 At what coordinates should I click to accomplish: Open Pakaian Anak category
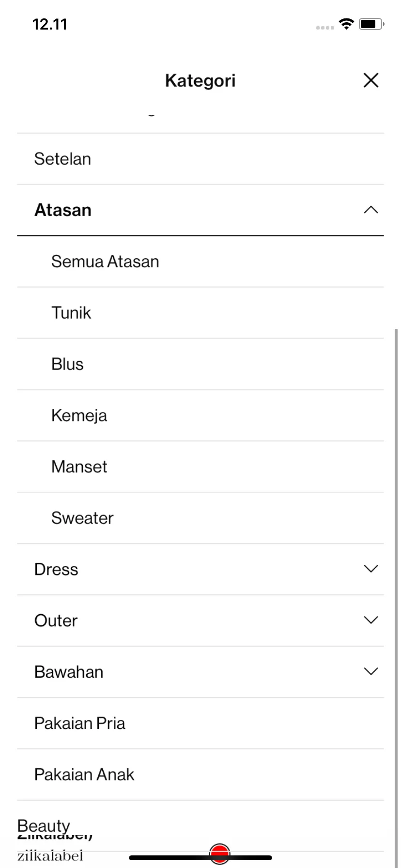pyautogui.click(x=200, y=775)
